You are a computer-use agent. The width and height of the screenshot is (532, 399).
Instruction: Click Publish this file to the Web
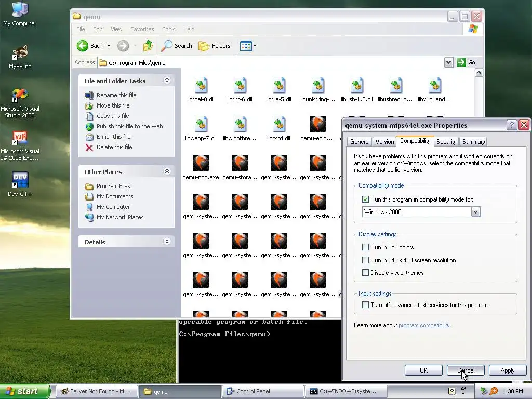point(129,126)
